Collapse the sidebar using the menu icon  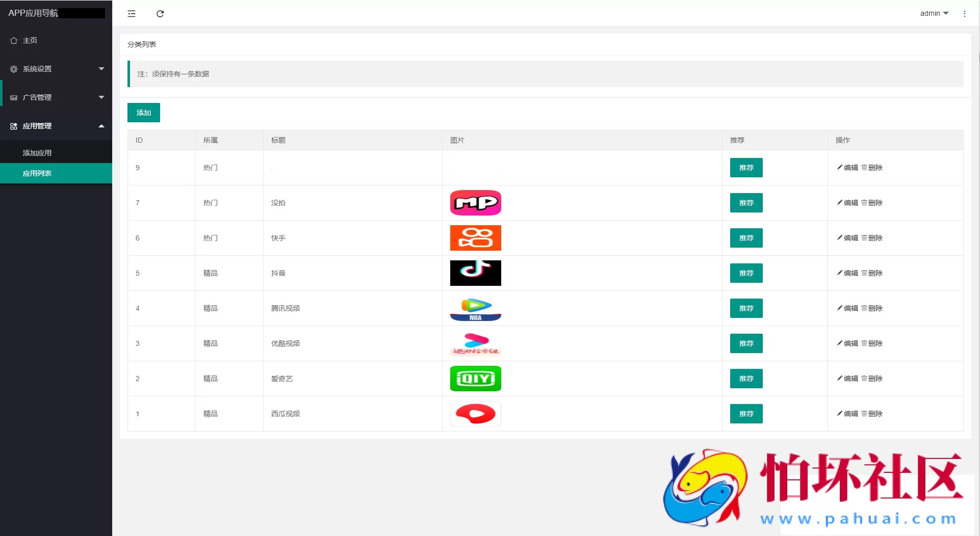(132, 14)
